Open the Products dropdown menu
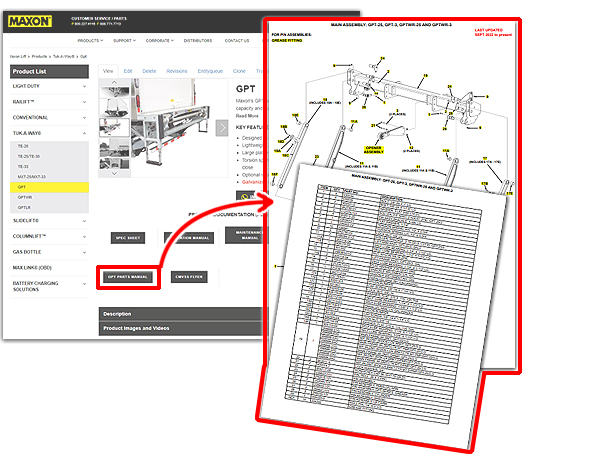This screenshot has width=590, height=466. click(x=90, y=41)
